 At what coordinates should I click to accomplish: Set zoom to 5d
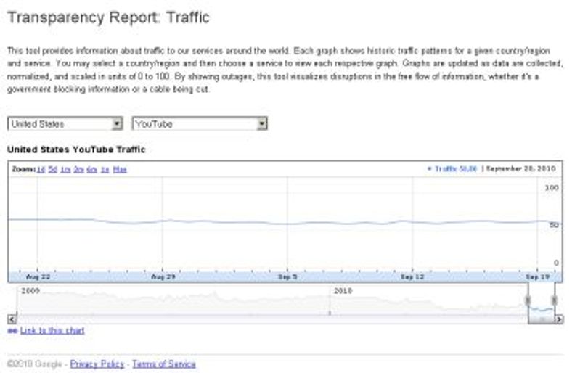53,169
